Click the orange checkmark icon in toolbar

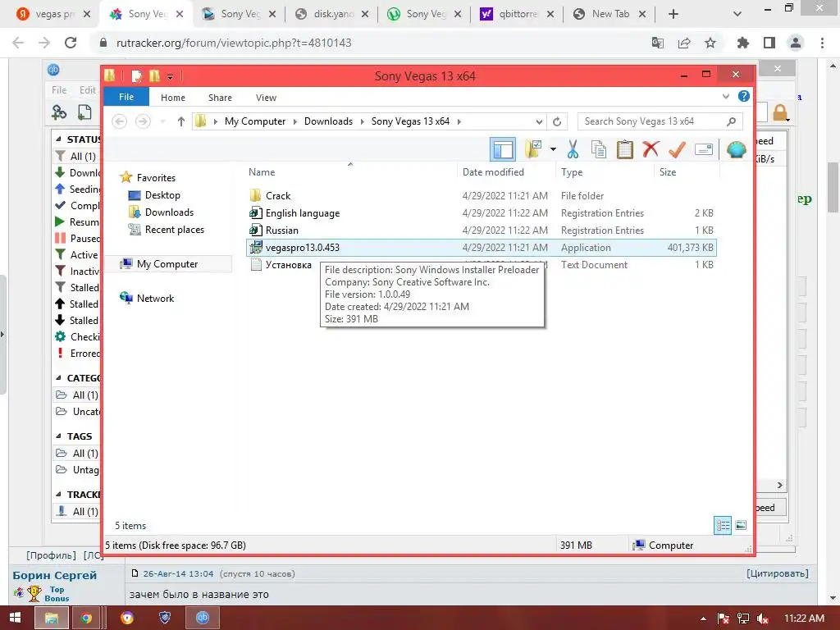[x=677, y=149]
